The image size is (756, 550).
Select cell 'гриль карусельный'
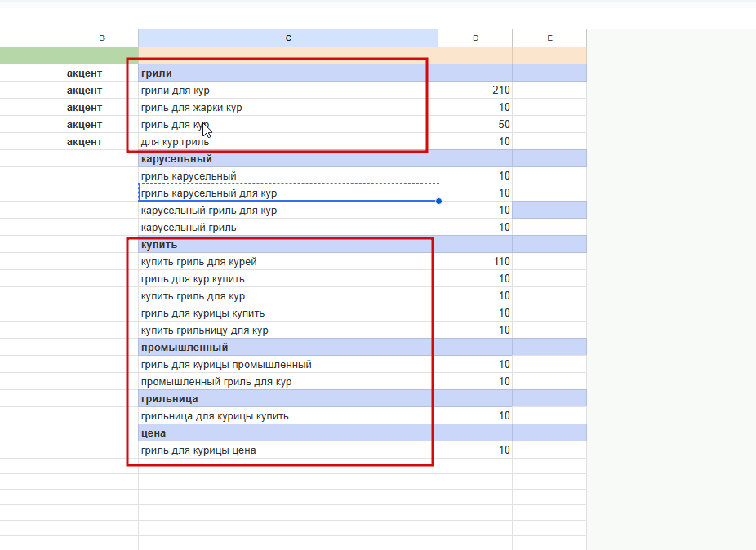[x=288, y=176]
